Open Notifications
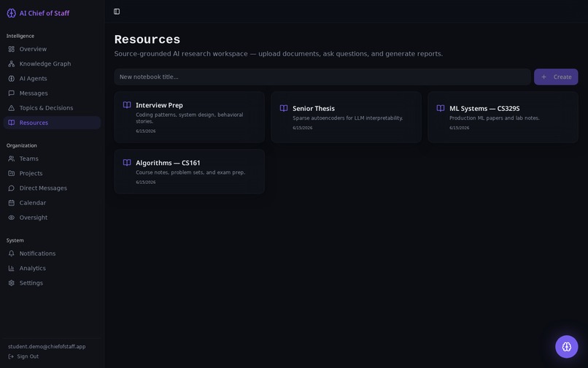588x368 pixels. coord(52,253)
